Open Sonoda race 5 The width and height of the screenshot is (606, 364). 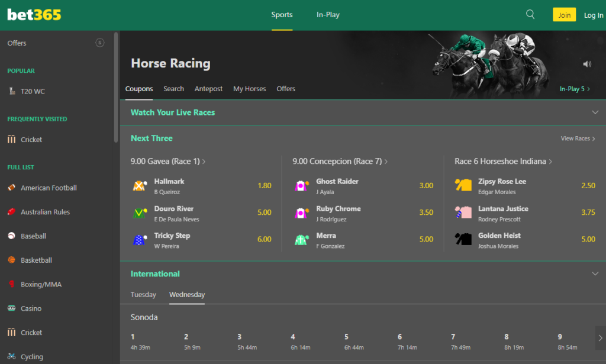point(347,341)
